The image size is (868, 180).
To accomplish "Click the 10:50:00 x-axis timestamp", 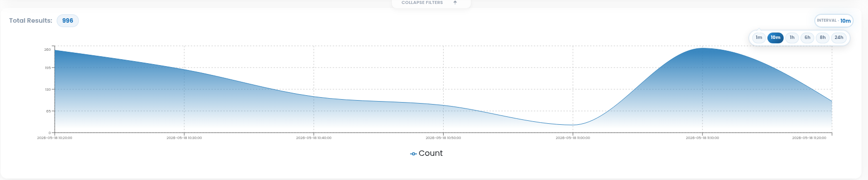I will pos(443,138).
